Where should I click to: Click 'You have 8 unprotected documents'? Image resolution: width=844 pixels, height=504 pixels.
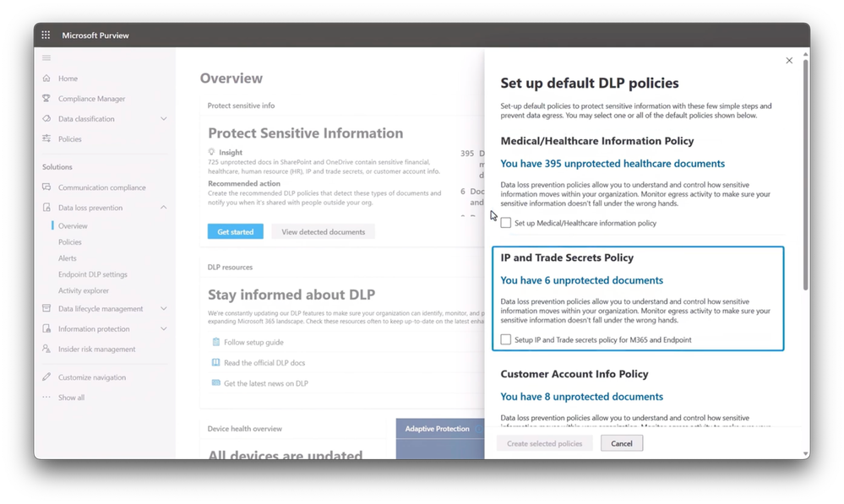coord(582,397)
